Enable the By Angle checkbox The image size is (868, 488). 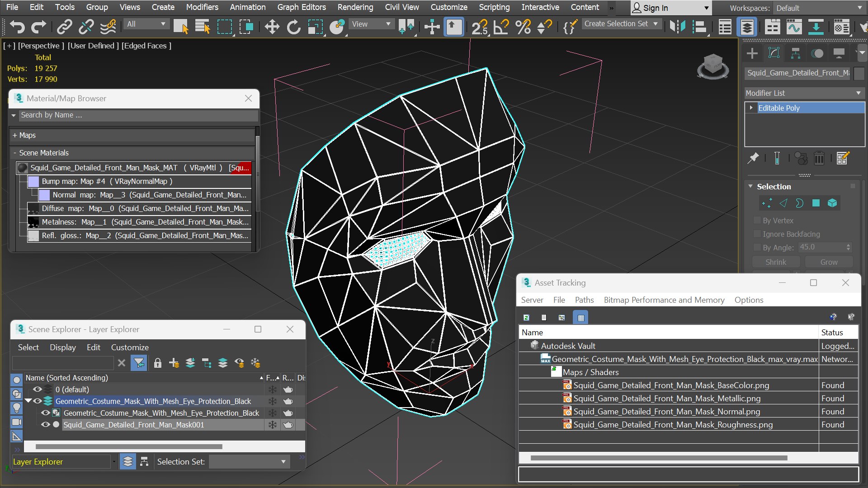tap(757, 247)
